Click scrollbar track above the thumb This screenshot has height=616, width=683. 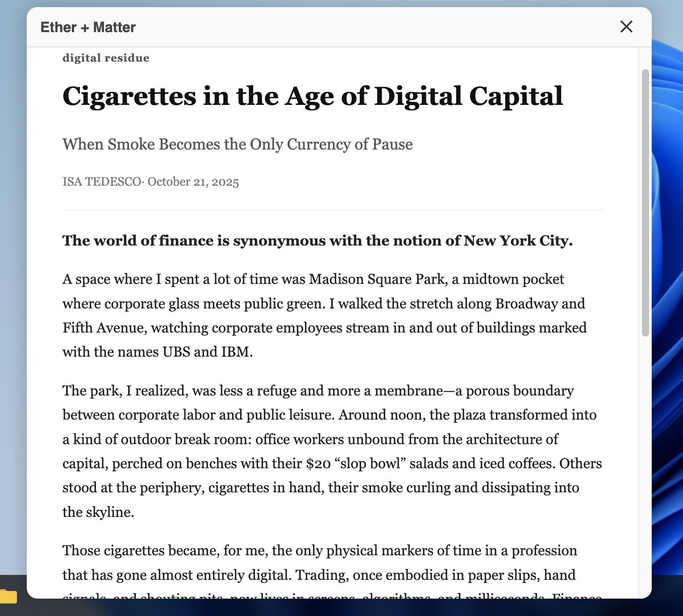pos(645,58)
